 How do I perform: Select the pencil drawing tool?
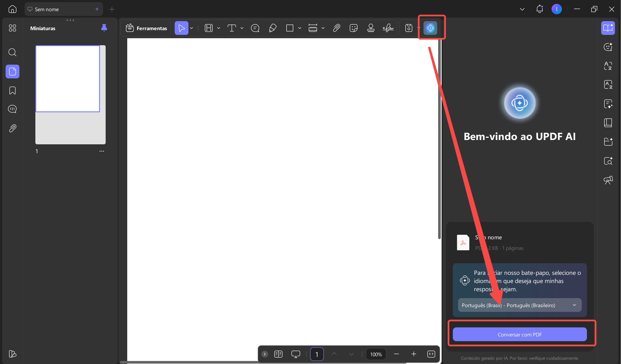click(x=273, y=28)
